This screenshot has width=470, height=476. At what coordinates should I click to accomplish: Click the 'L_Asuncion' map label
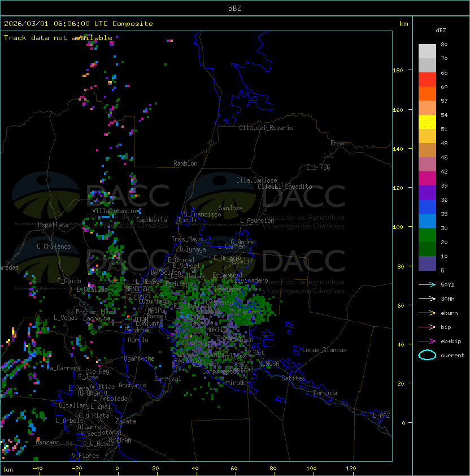[257, 220]
